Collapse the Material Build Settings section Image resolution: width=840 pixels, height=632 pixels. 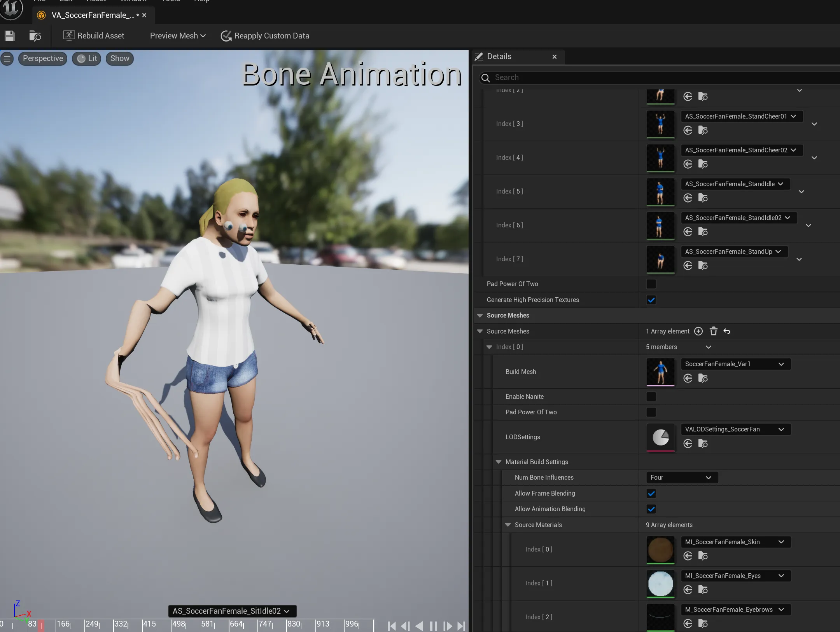[x=499, y=462]
